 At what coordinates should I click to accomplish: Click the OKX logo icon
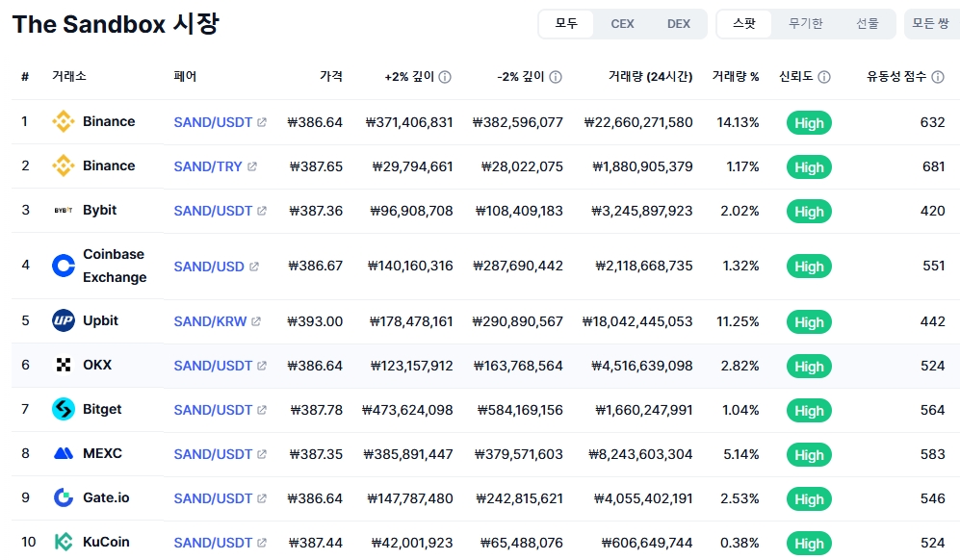tap(63, 365)
